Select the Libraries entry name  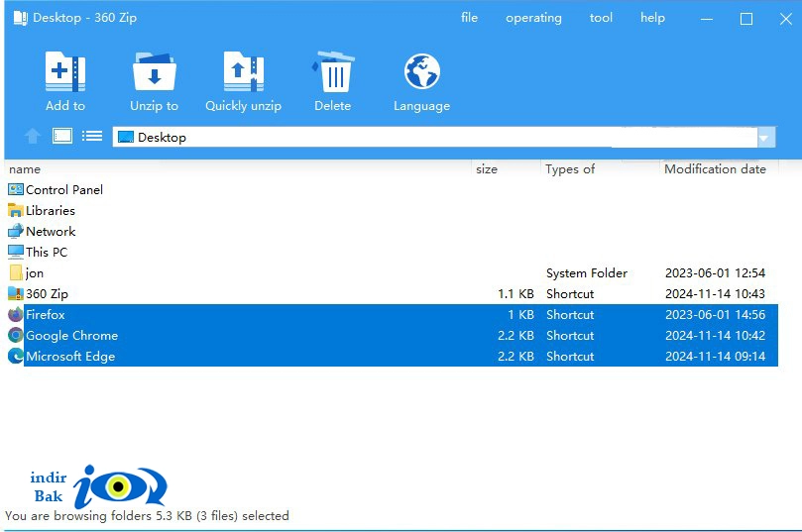click(51, 211)
